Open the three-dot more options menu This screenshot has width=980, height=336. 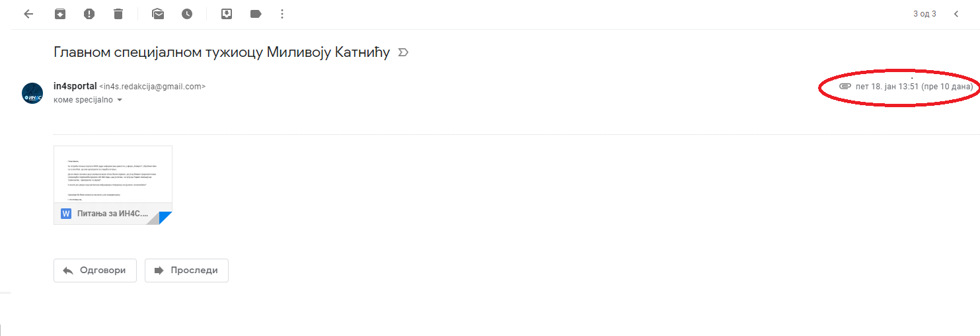pyautogui.click(x=282, y=14)
